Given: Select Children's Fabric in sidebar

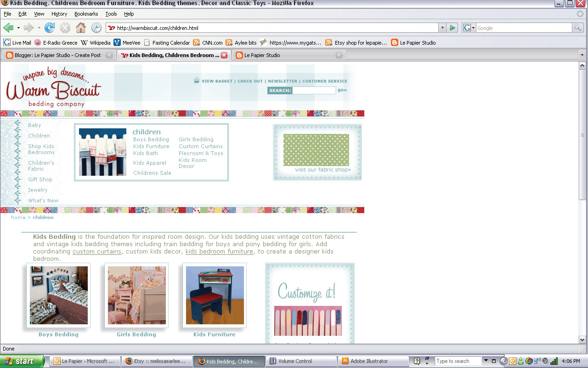Looking at the screenshot, I should coord(41,166).
